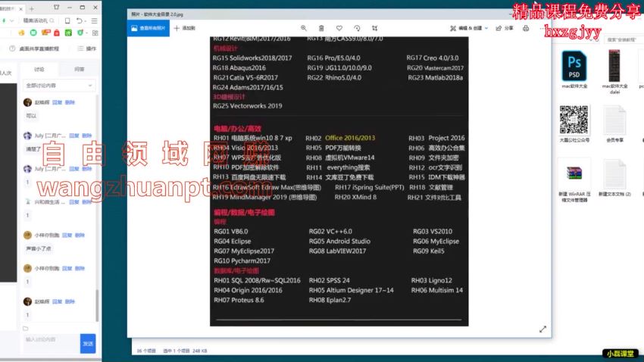Click 回复 on 小样你别跑's '声音小了点' message
Screen dimensions: 644x362
[x=67, y=236]
